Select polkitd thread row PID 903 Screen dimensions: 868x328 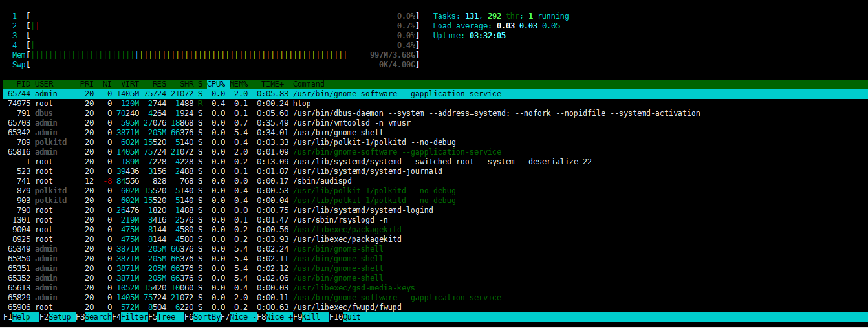coord(434,201)
